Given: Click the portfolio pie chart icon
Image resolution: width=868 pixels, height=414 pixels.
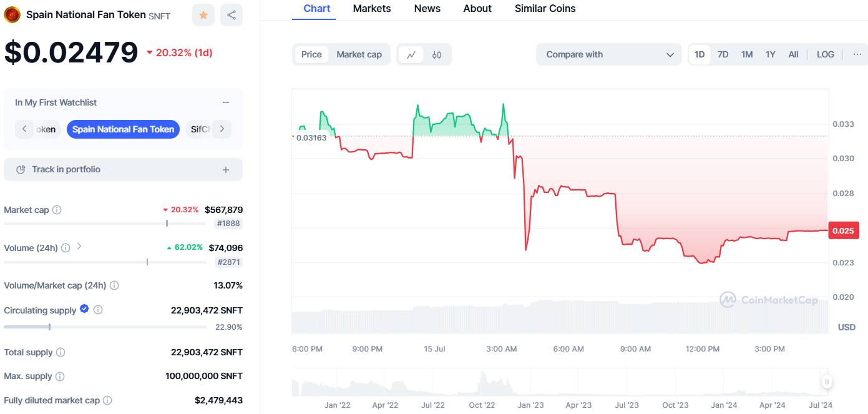Looking at the screenshot, I should click(21, 169).
